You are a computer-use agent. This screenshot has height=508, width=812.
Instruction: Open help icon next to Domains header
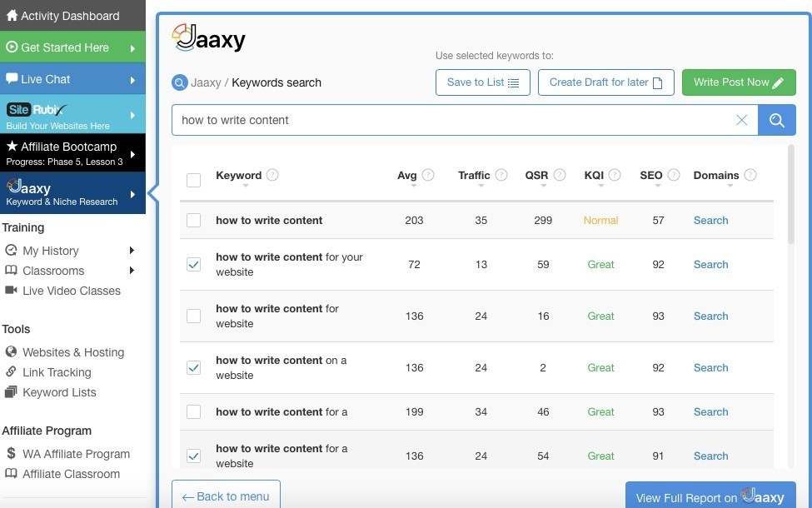click(750, 175)
